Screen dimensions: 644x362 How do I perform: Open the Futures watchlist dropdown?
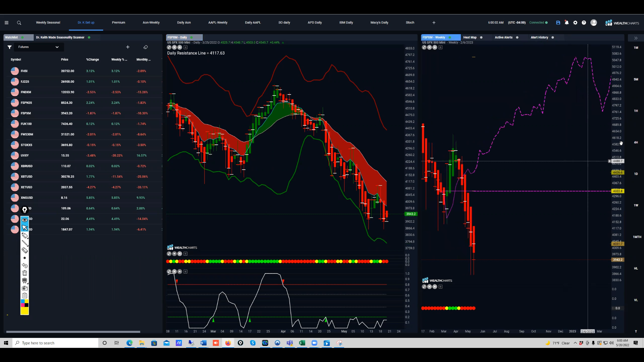tap(38, 47)
